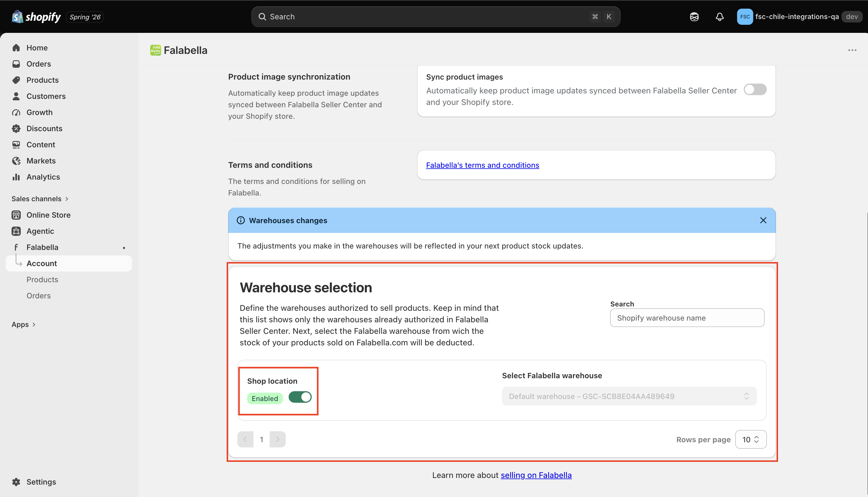Go to the Analytics section
The width and height of the screenshot is (868, 497).
[43, 177]
